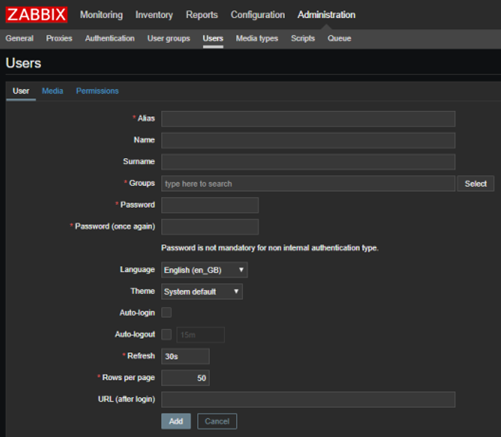This screenshot has width=501, height=437.
Task: Click the Users page heading
Action: (23, 63)
